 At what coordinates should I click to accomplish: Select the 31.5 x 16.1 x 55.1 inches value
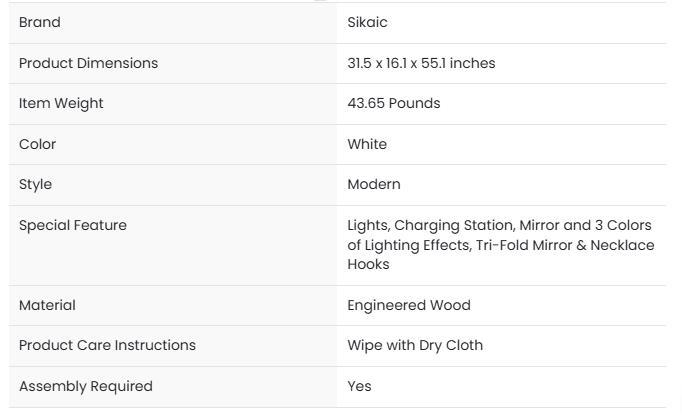[x=421, y=63]
